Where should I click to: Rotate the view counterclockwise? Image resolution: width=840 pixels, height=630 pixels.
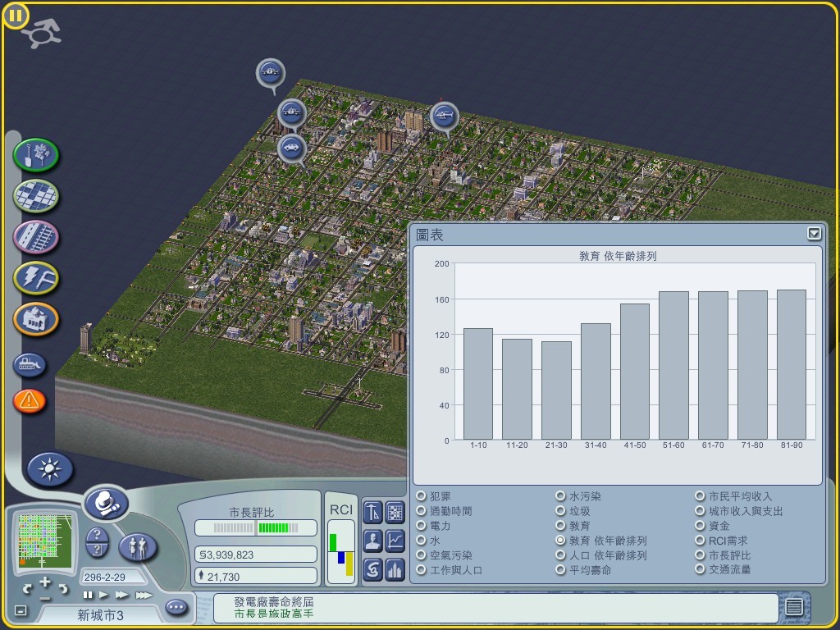point(27,589)
